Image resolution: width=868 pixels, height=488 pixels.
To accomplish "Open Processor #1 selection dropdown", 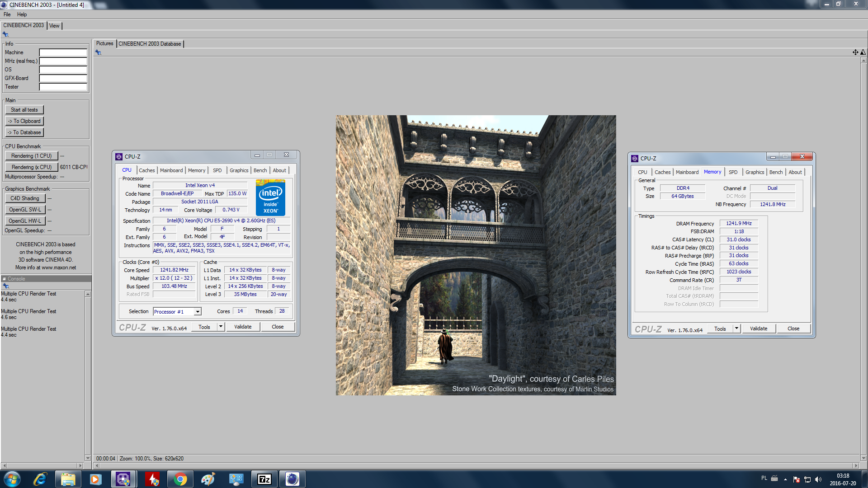I will click(x=198, y=312).
